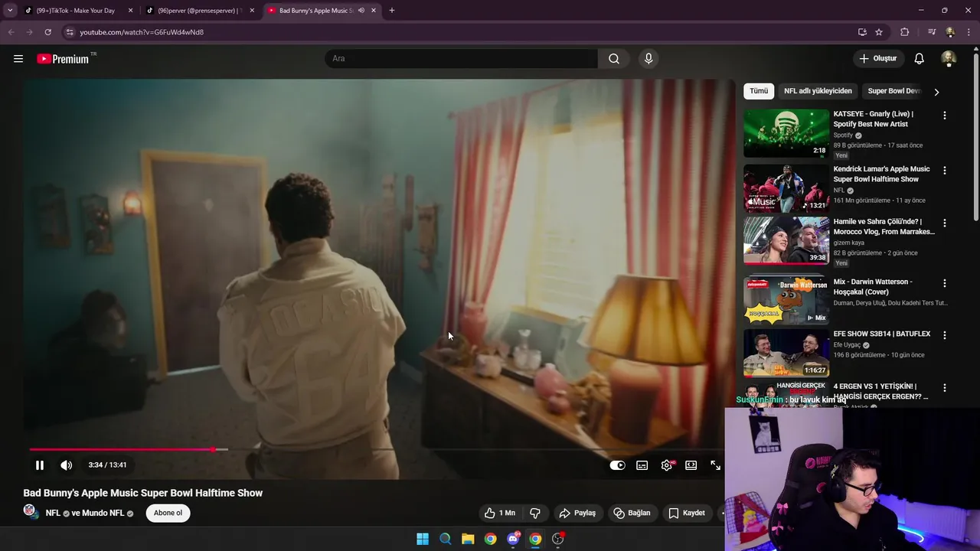
Task: Like the video with 1 Mn thumbs up
Action: pos(499,513)
